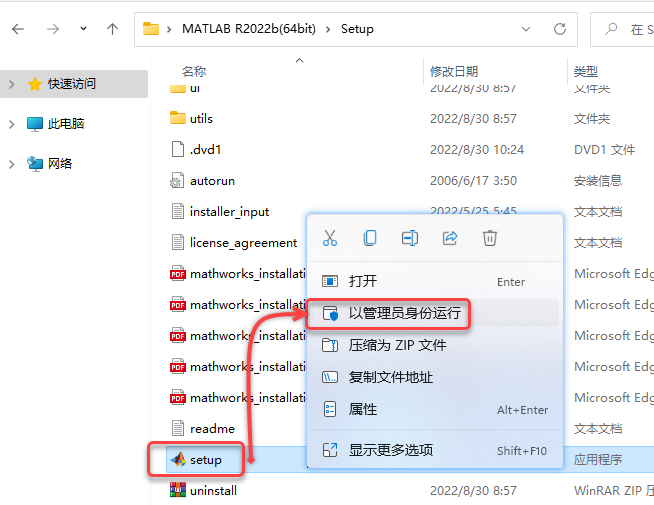Expand the 此电脑 tree node chevron
The width and height of the screenshot is (654, 505).
pyautogui.click(x=12, y=124)
